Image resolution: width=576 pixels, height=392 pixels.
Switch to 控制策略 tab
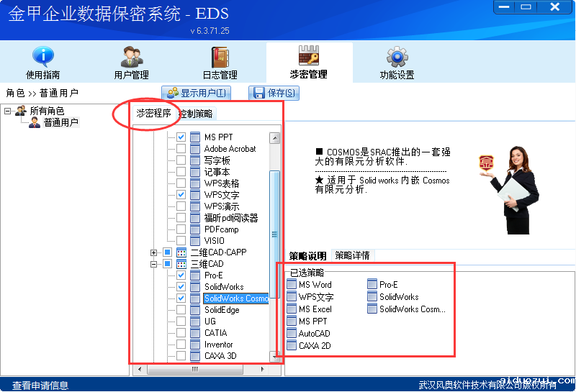196,114
